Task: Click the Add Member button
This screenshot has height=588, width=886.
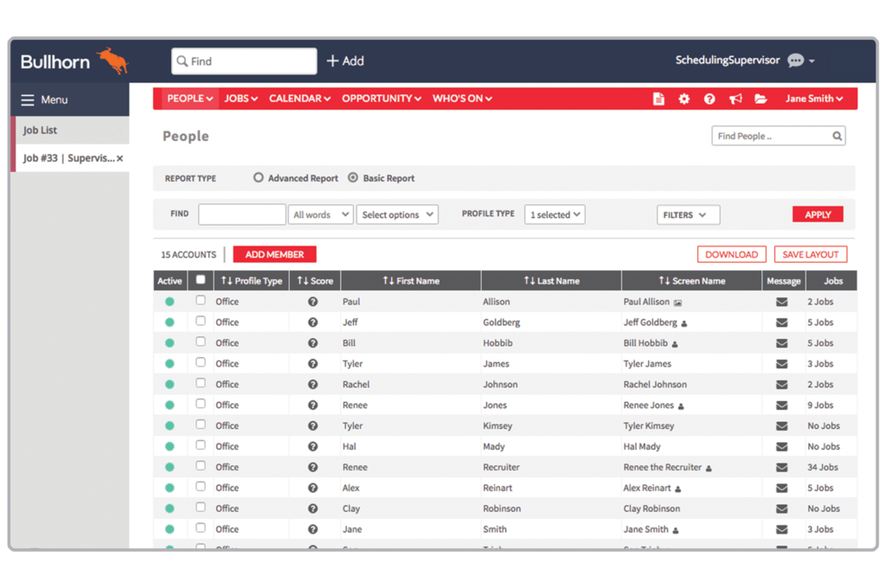Action: point(274,254)
